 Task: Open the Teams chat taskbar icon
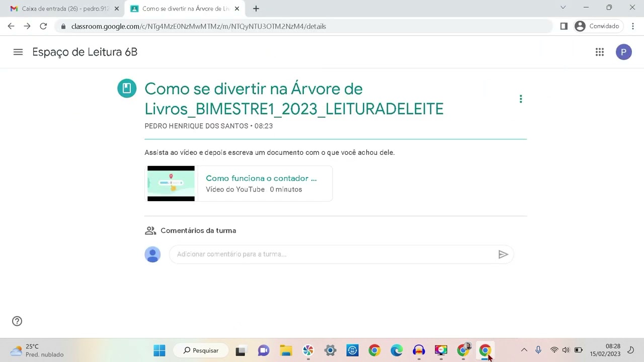tap(264, 350)
